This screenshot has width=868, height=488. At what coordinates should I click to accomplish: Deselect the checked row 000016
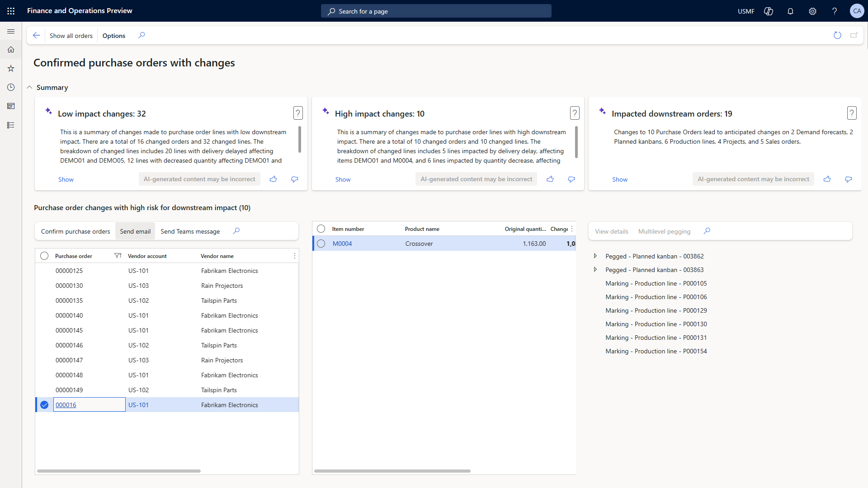point(44,405)
